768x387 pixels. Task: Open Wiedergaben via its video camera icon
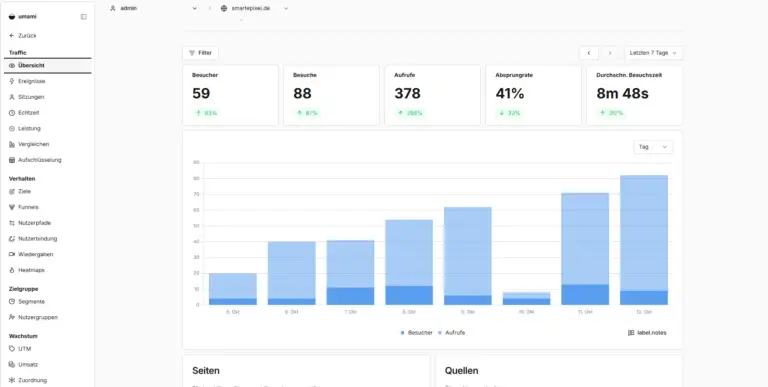tap(12, 254)
